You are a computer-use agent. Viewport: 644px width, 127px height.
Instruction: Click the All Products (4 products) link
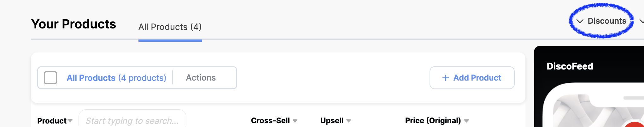click(116, 78)
